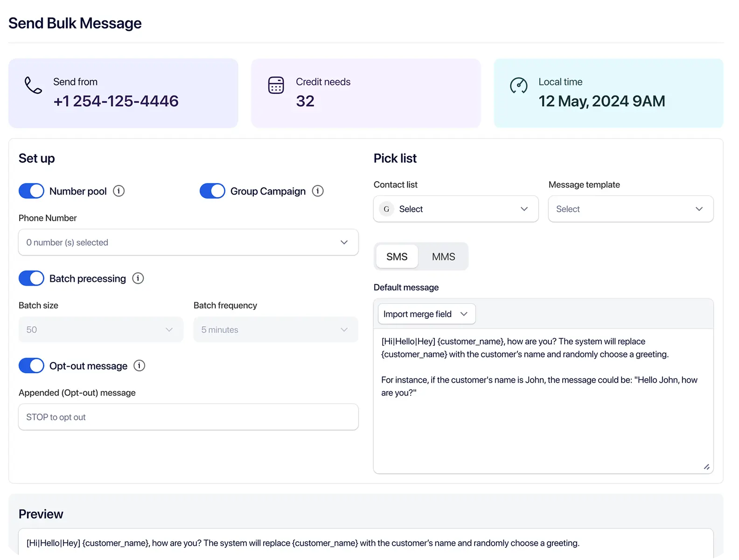Viewport: 739px width, 560px height.
Task: Expand the Contact list dropdown
Action: pyautogui.click(x=456, y=209)
